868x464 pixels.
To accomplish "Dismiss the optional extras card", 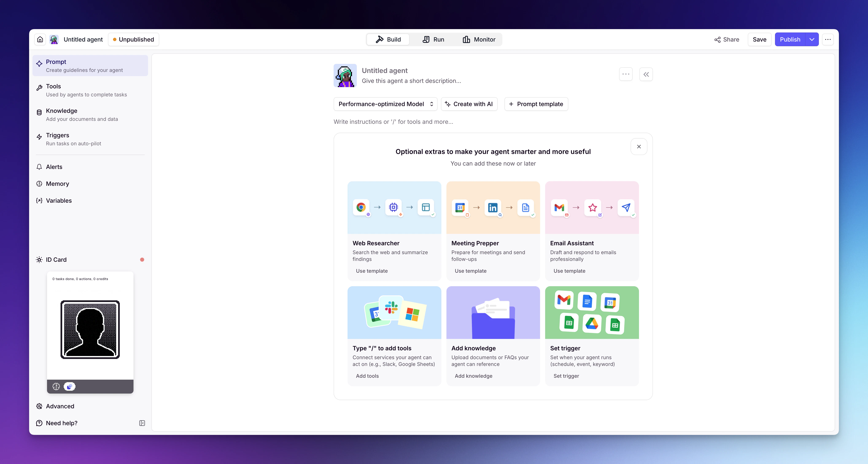I will (x=639, y=147).
